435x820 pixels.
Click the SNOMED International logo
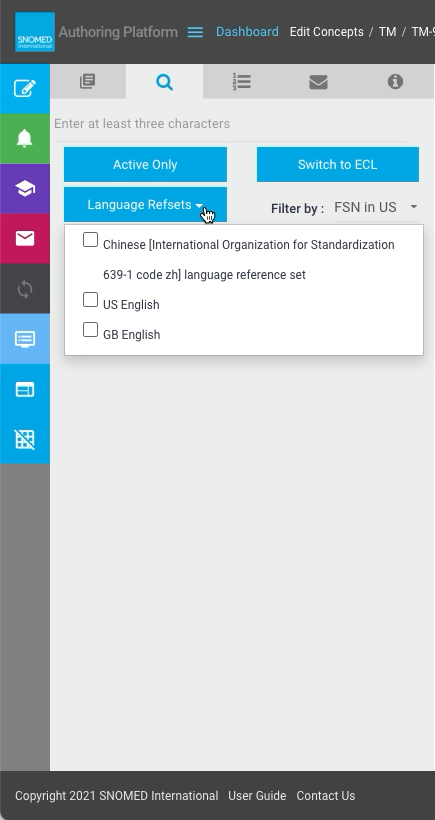click(35, 32)
